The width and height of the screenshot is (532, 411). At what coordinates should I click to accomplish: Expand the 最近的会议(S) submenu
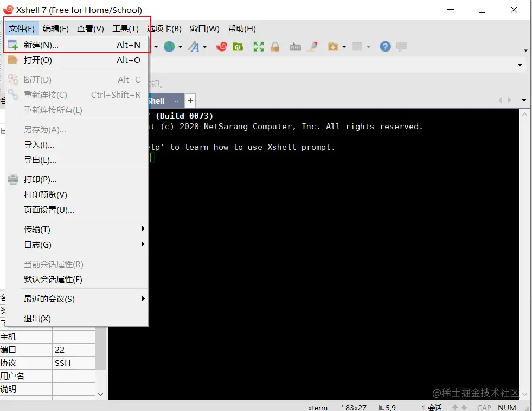[77, 299]
